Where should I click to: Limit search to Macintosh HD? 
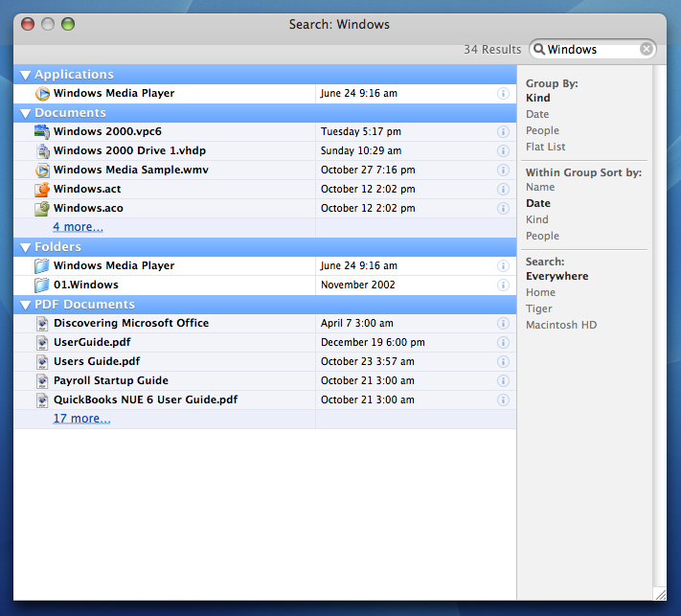[x=560, y=325]
